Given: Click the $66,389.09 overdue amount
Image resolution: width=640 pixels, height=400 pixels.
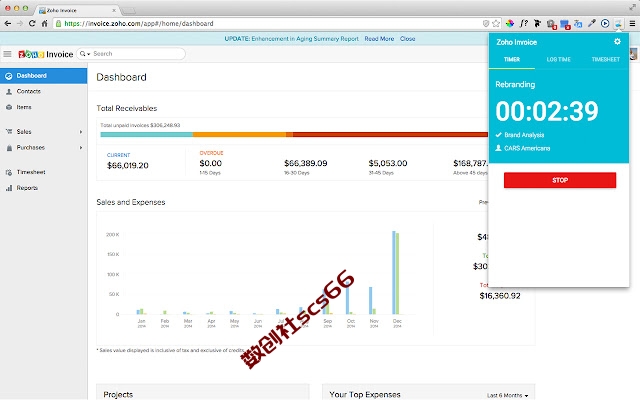Looking at the screenshot, I should (306, 163).
